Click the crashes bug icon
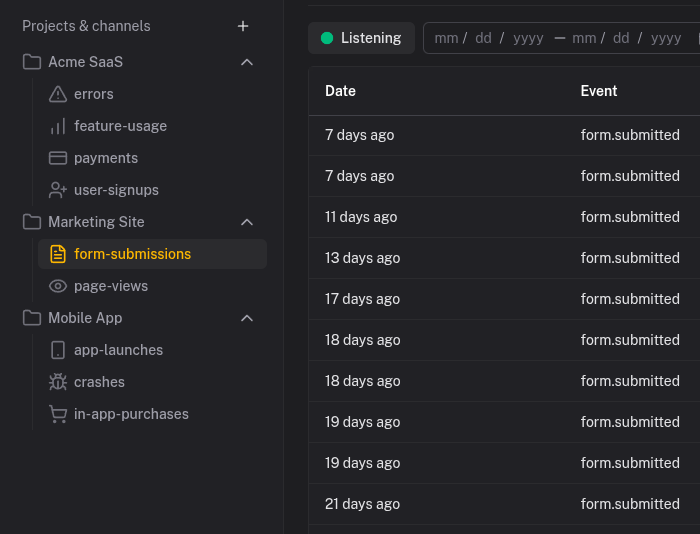 click(58, 382)
